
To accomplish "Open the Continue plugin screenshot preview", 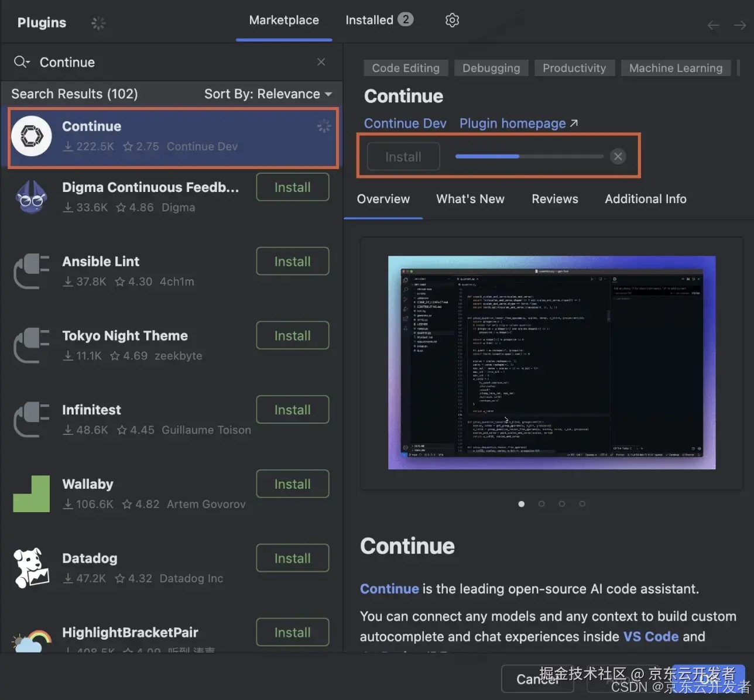I will click(x=551, y=362).
